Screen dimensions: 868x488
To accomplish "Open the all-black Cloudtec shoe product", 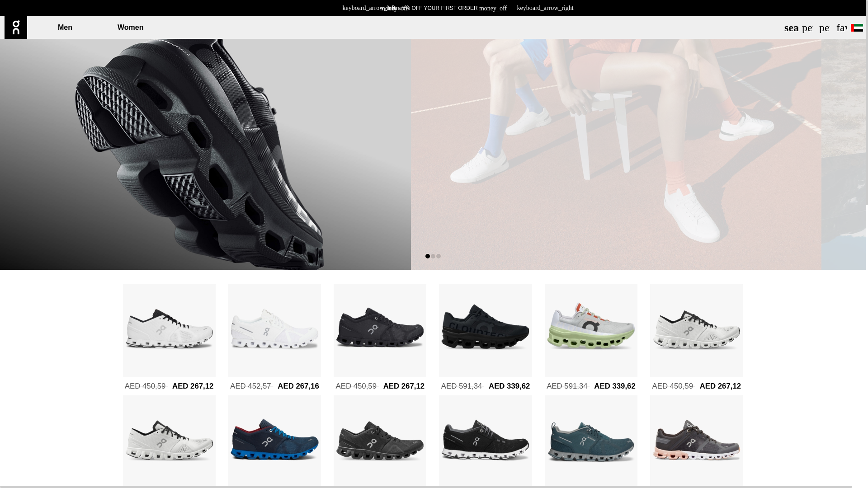I will point(486,331).
